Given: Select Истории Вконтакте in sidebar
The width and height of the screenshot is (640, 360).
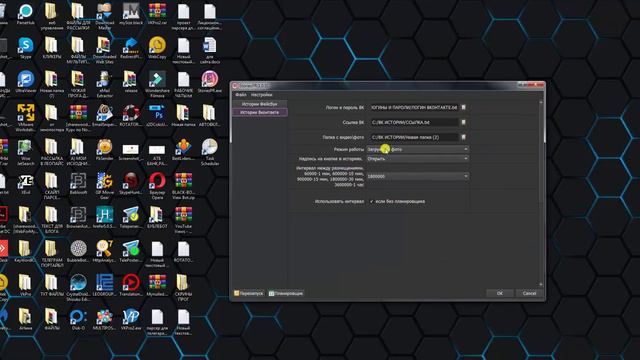Looking at the screenshot, I should [x=260, y=112].
